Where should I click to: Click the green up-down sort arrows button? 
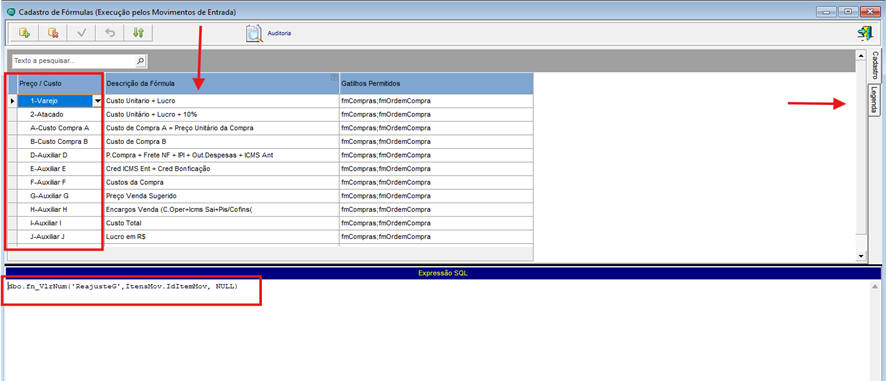coord(138,33)
